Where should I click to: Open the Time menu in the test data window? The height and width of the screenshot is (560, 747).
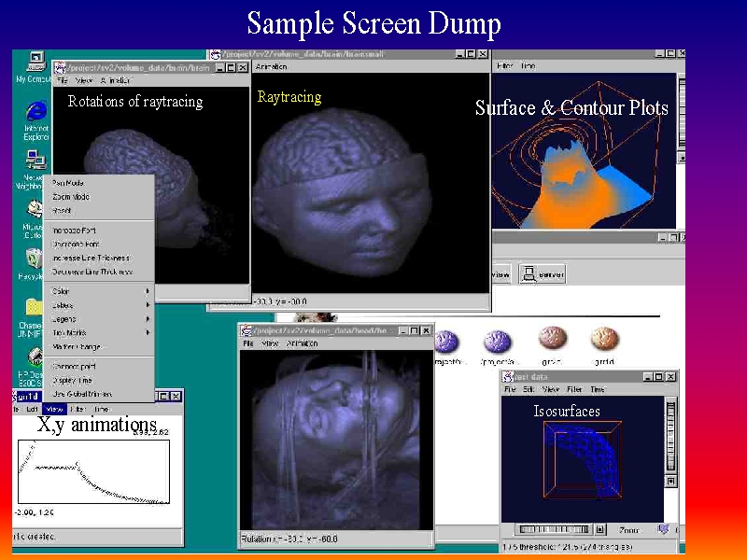tap(598, 389)
